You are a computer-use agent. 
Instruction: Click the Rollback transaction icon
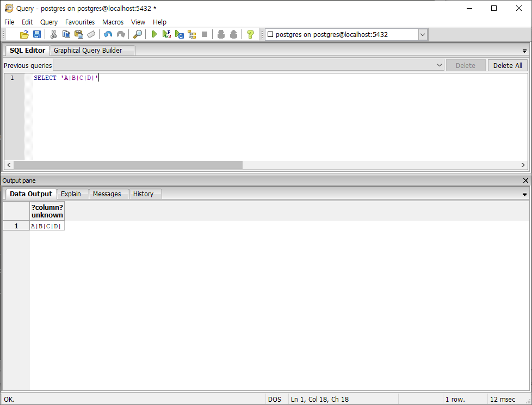tap(233, 34)
